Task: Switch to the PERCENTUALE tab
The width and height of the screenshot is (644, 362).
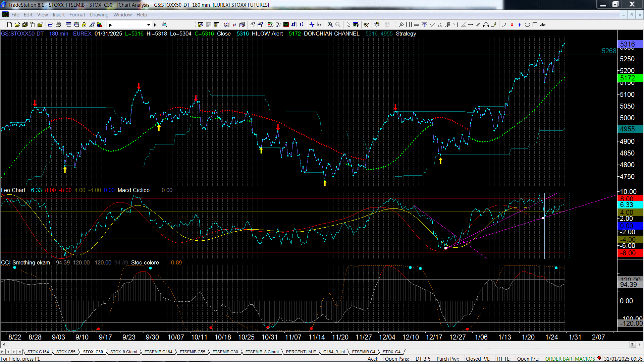Action: pos(301,352)
